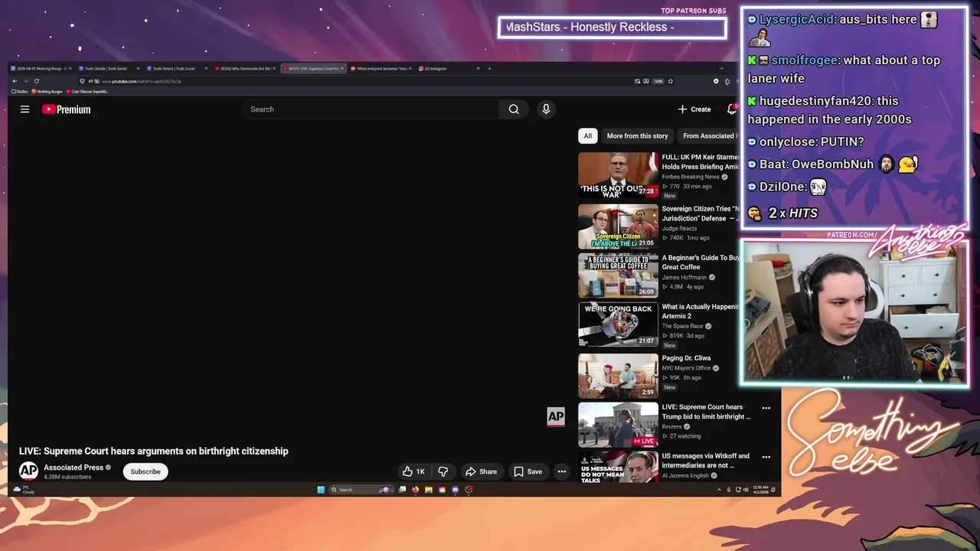The width and height of the screenshot is (980, 551).
Task: Click the AP watermark on video
Action: click(556, 416)
